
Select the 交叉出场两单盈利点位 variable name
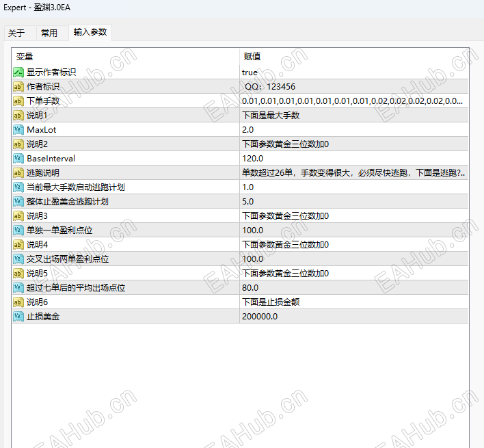click(x=68, y=259)
